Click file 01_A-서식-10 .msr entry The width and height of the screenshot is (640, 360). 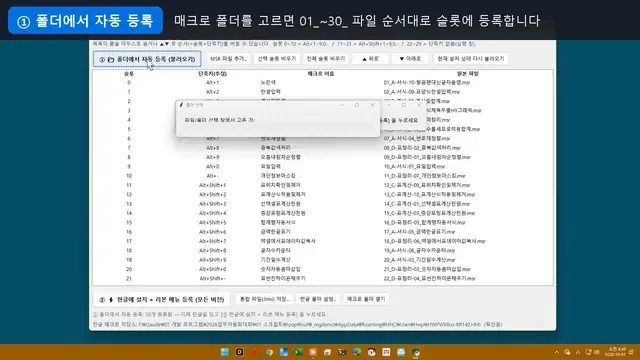pos(427,82)
